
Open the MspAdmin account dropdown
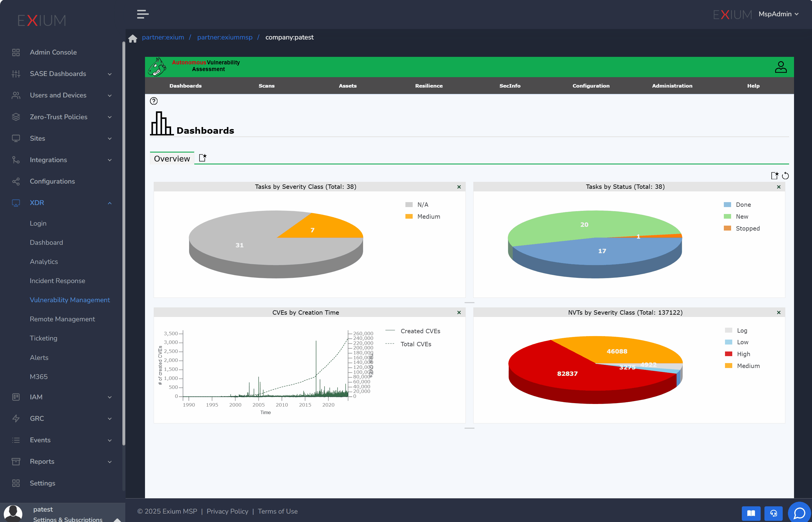[778, 14]
